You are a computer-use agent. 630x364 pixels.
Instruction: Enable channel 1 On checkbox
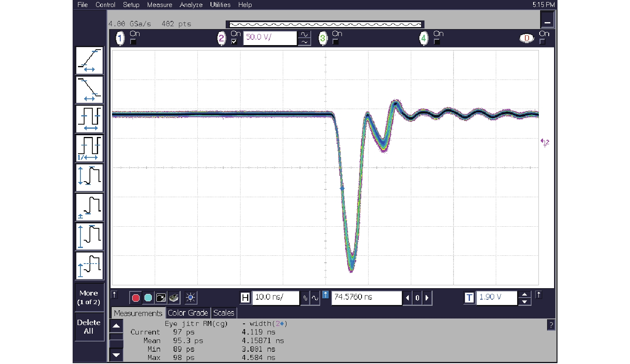pos(133,42)
